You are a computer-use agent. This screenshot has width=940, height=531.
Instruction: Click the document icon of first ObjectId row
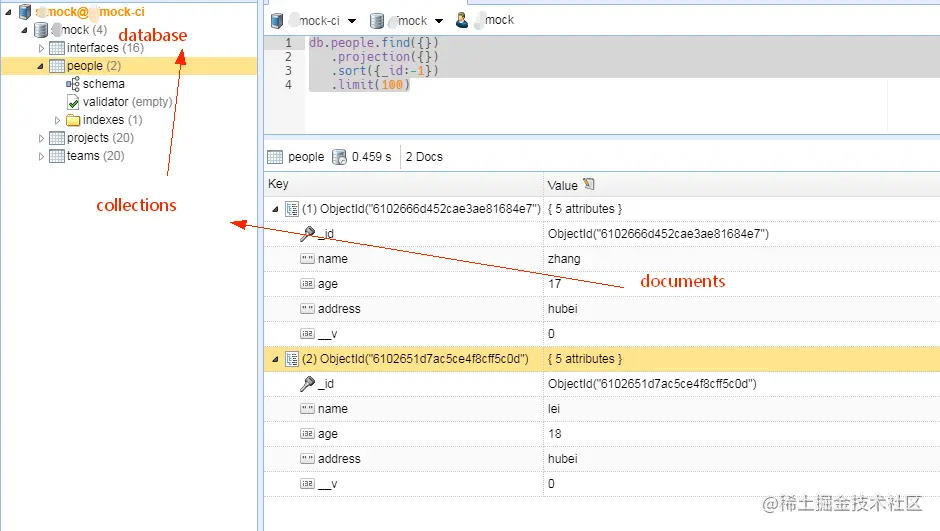point(292,209)
